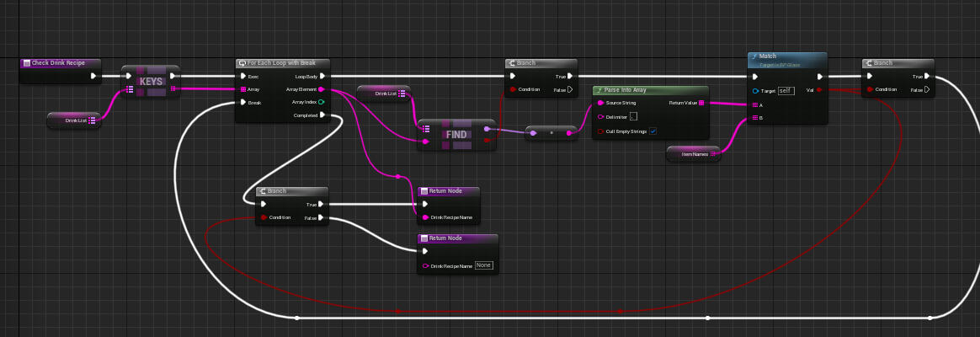Toggle the Cull Empty Strings checkbox
980x337 pixels.
652,131
